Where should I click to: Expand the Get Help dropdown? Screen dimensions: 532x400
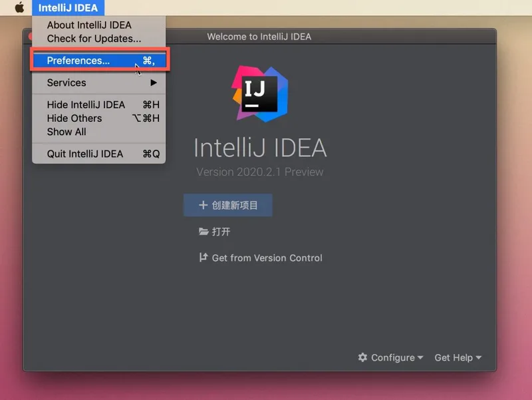tap(458, 357)
